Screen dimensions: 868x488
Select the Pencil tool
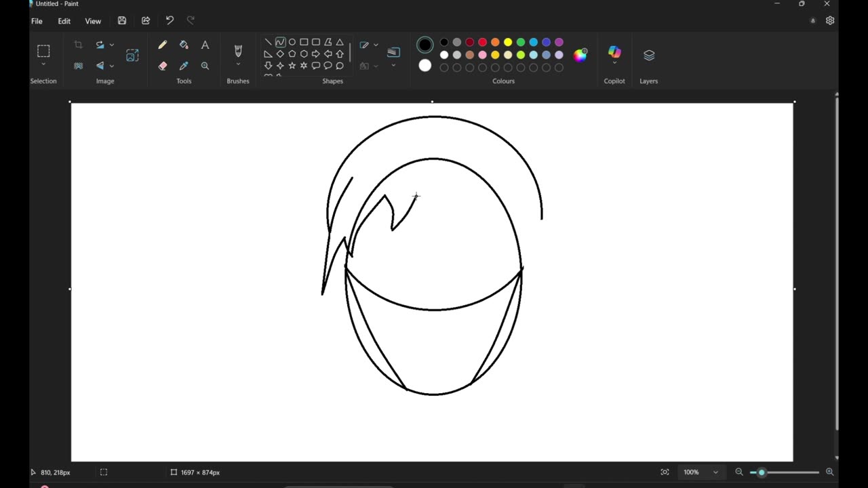click(163, 45)
